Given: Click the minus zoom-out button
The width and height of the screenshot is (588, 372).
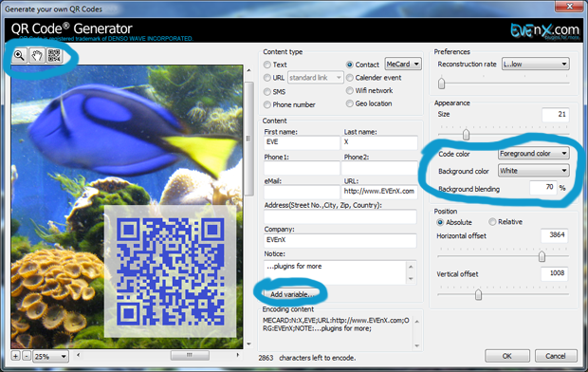Looking at the screenshot, I should click(x=27, y=356).
